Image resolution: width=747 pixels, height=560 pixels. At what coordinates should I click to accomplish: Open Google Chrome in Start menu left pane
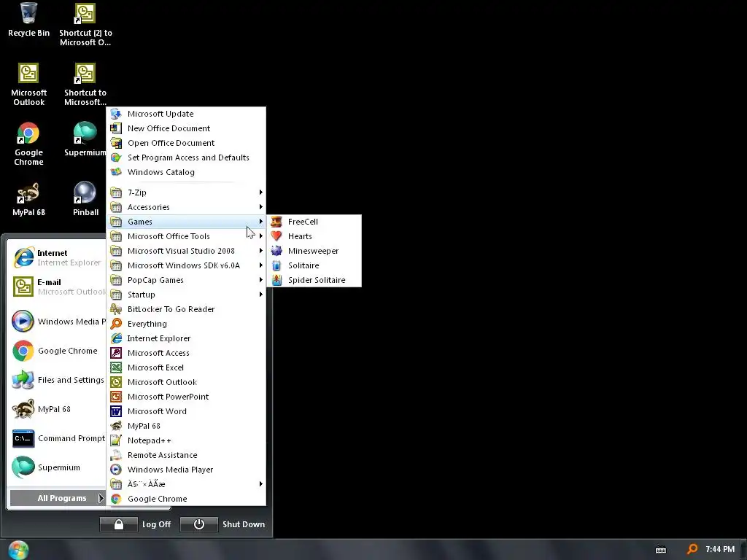pyautogui.click(x=57, y=351)
